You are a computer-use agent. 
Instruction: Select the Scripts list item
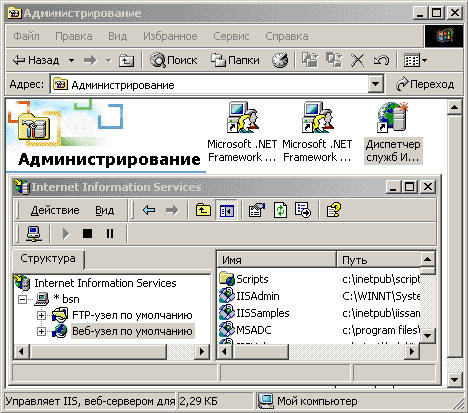tap(252, 279)
